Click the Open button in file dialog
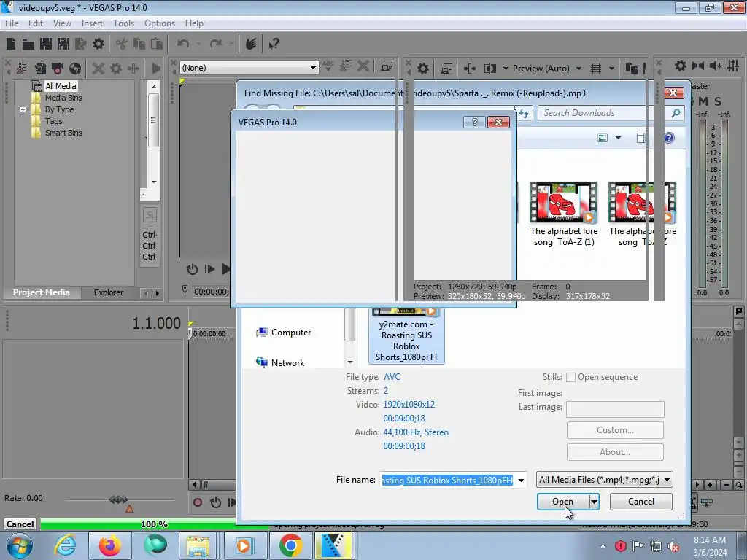747x560 pixels. point(562,502)
